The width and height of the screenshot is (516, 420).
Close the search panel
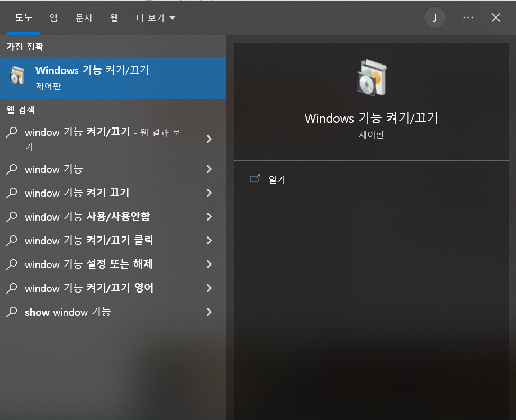tap(495, 17)
